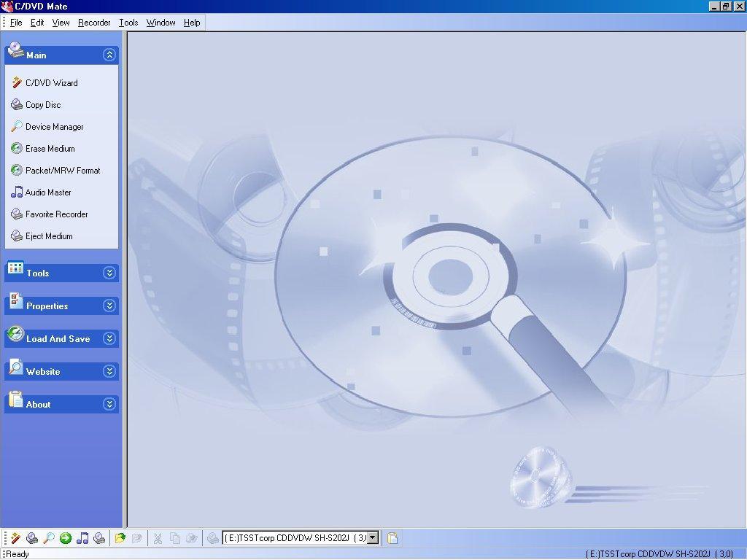Restore down the C/DVD Mate window
The height and width of the screenshot is (560, 747).
coord(726,6)
